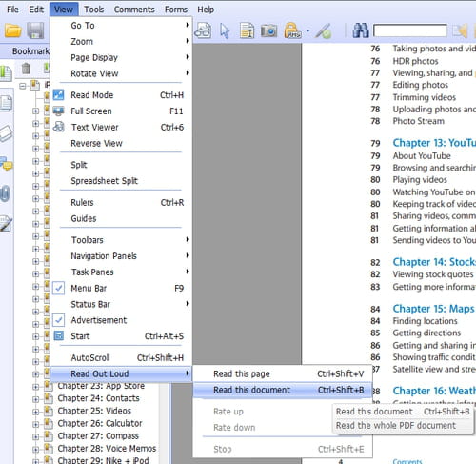Click the Save floppy disk icon

click(35, 31)
